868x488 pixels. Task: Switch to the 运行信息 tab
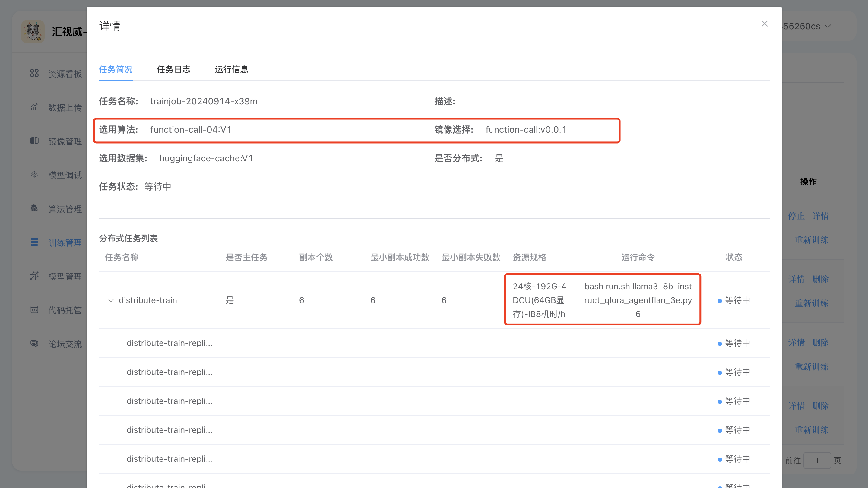232,69
